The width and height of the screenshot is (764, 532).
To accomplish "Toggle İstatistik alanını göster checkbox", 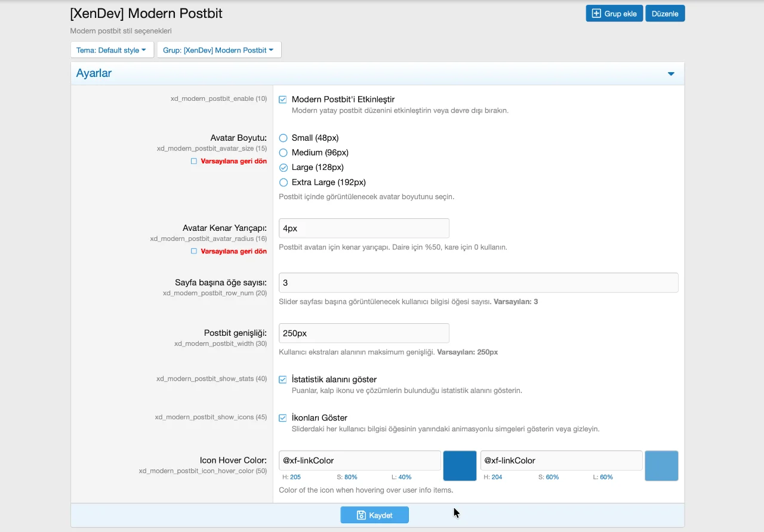I will (x=283, y=380).
